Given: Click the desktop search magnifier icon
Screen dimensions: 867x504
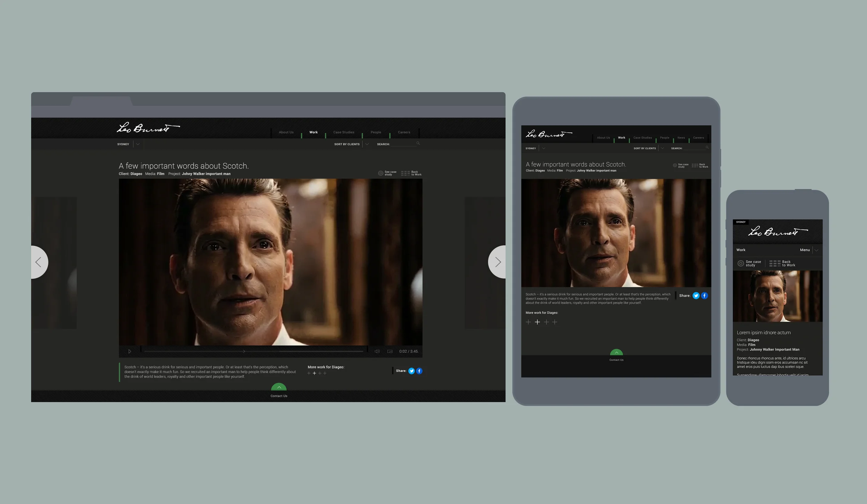Looking at the screenshot, I should click(x=418, y=143).
